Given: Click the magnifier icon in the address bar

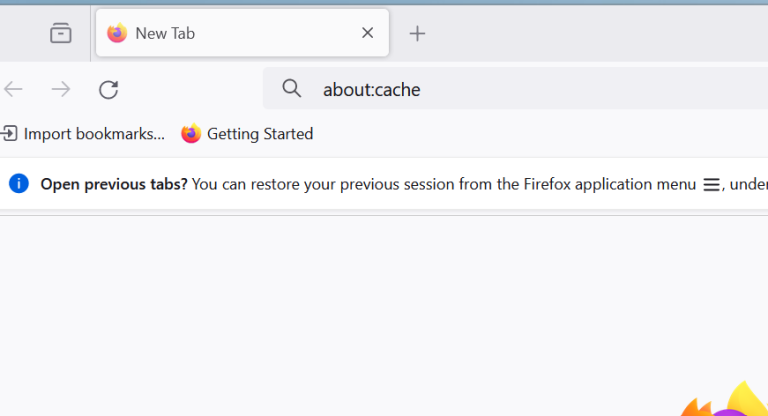Looking at the screenshot, I should click(291, 89).
